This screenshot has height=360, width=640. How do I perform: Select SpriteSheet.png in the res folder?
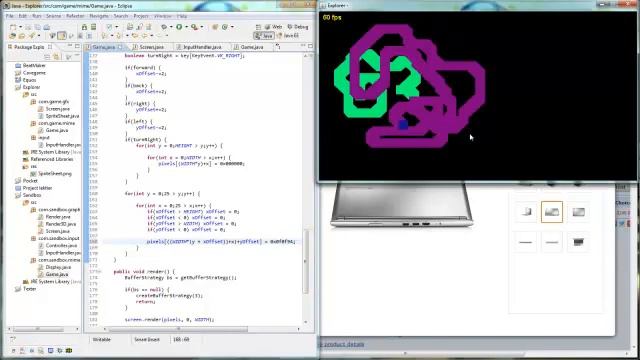[x=55, y=173]
